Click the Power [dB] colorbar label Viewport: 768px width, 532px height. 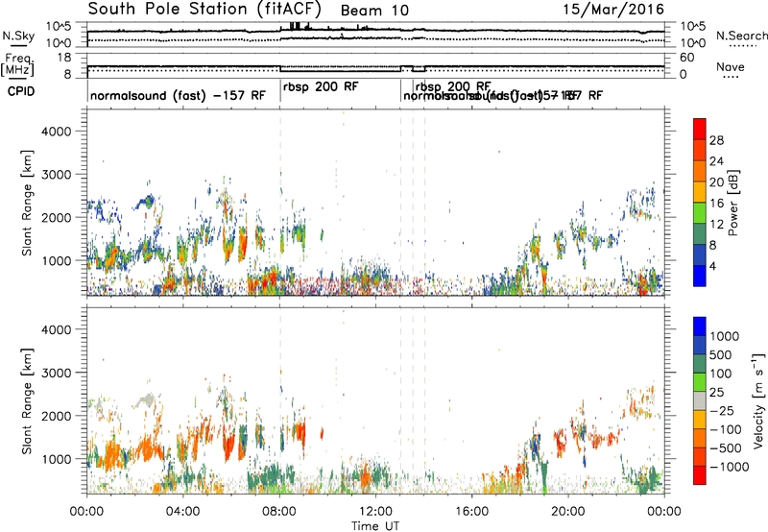pos(732,203)
